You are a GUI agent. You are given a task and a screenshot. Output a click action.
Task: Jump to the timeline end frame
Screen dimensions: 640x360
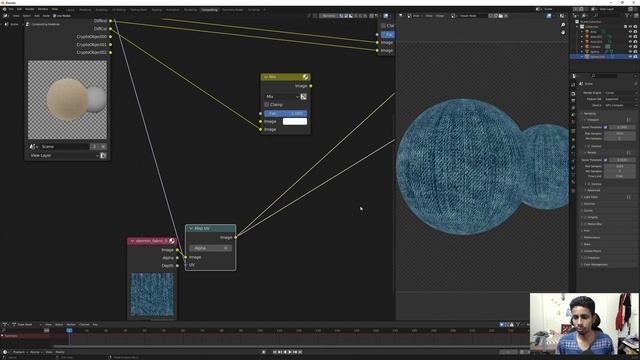pos(300,352)
